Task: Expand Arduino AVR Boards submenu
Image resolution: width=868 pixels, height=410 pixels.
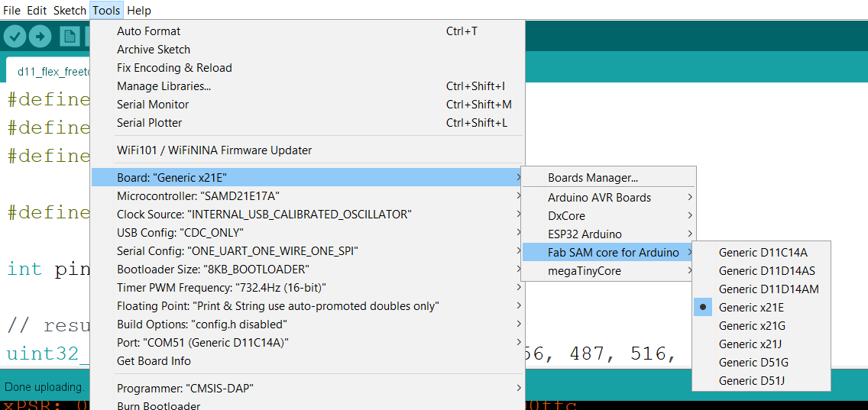Action: (609, 198)
